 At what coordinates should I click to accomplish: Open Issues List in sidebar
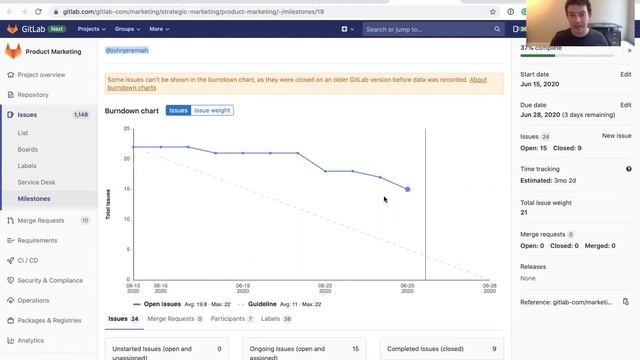point(23,133)
